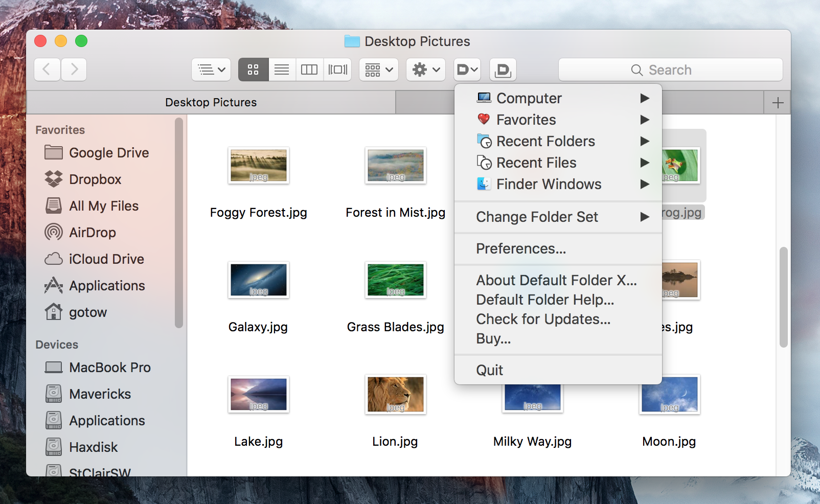
Task: Choose Preferences... from the menu
Action: pyautogui.click(x=558, y=248)
